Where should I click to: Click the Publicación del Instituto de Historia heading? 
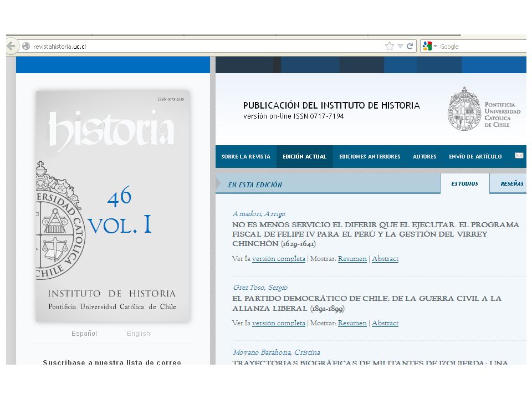331,105
